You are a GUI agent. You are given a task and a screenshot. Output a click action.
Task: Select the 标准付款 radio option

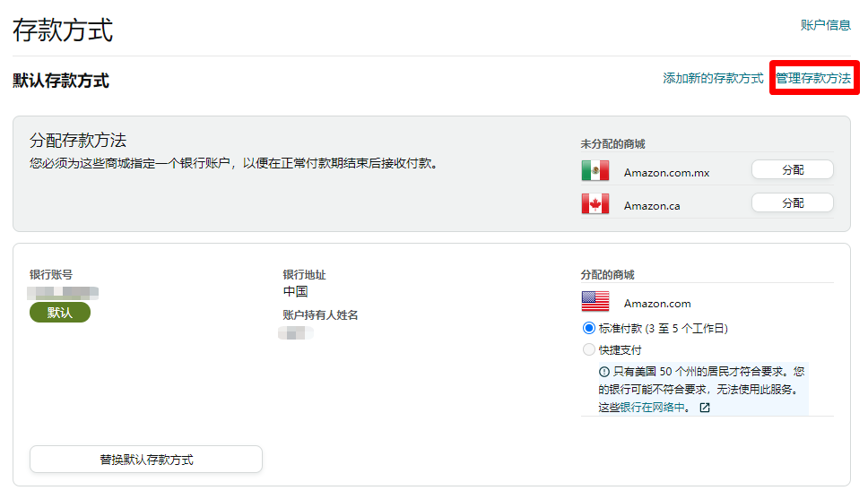click(589, 328)
